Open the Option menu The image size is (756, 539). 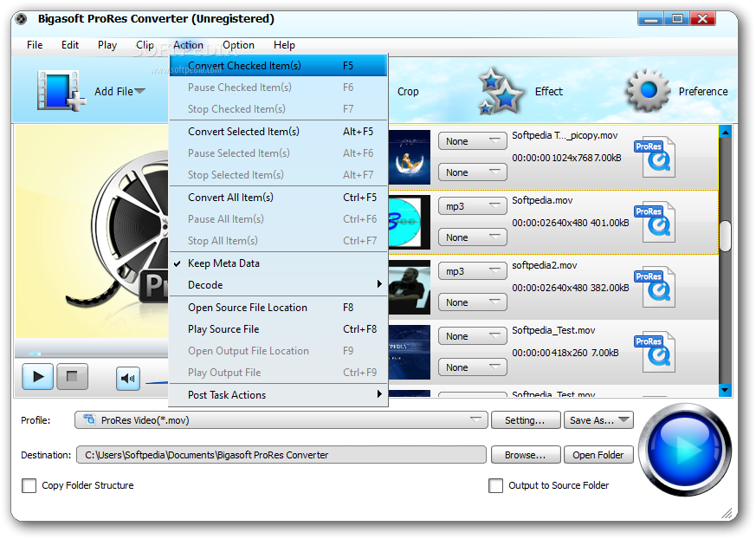tap(238, 45)
